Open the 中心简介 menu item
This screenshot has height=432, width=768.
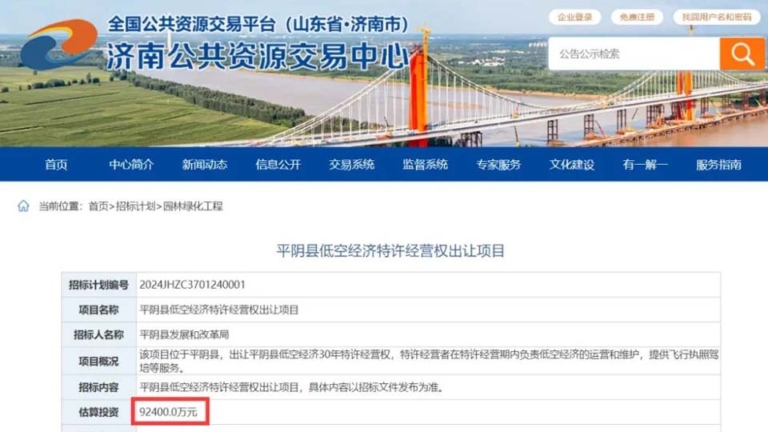(131, 165)
